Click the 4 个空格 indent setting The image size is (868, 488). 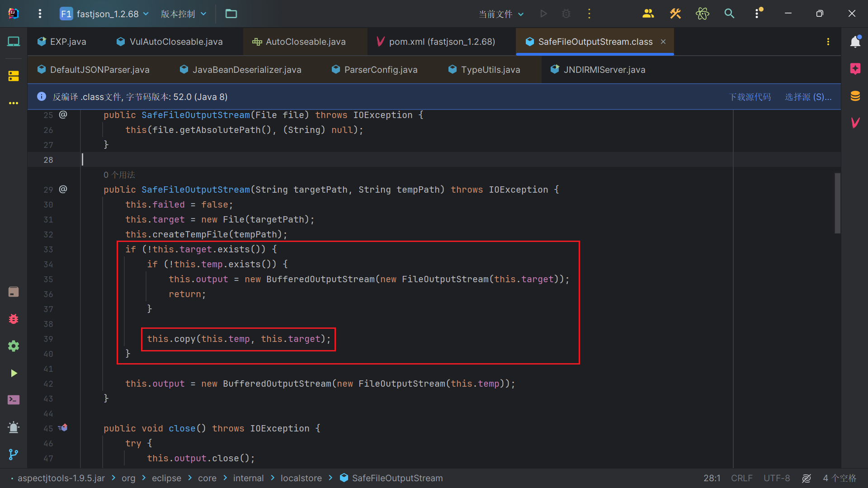coord(840,478)
